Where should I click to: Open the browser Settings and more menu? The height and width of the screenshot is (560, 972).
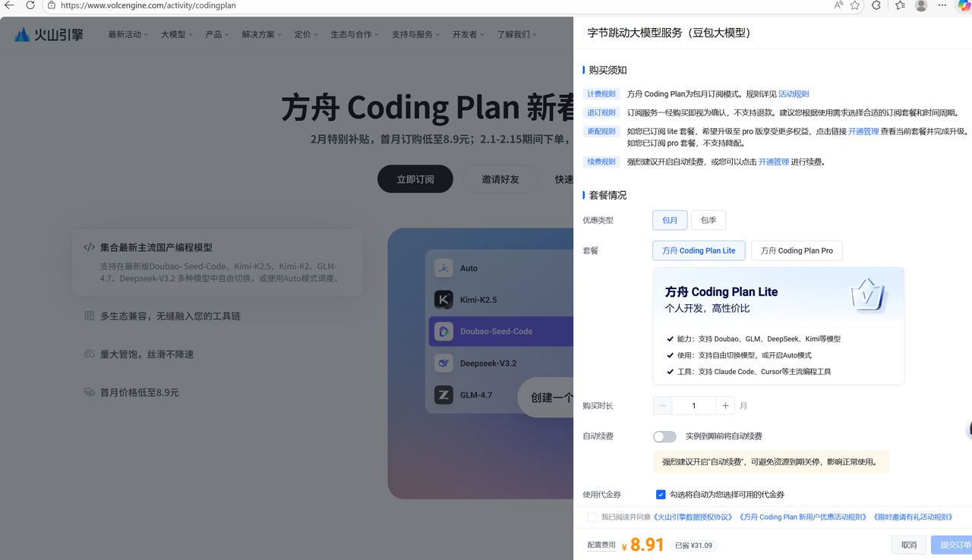942,5
